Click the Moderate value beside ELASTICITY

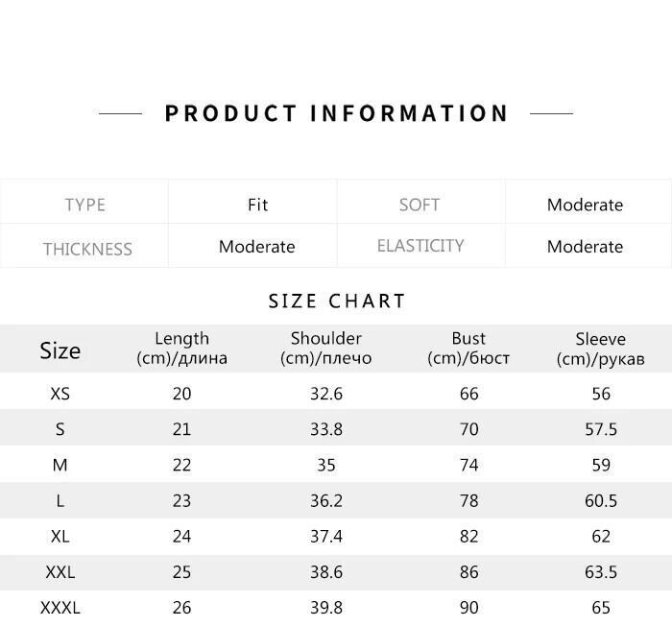click(585, 247)
